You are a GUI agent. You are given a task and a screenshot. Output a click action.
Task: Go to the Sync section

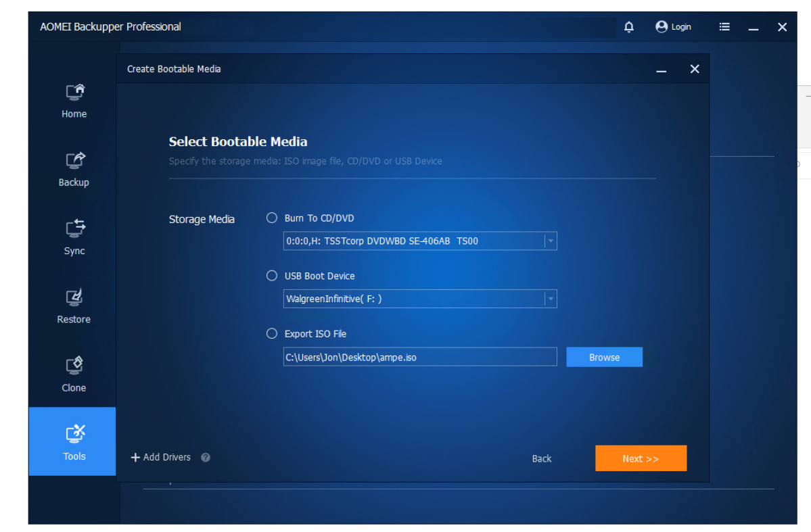(74, 237)
